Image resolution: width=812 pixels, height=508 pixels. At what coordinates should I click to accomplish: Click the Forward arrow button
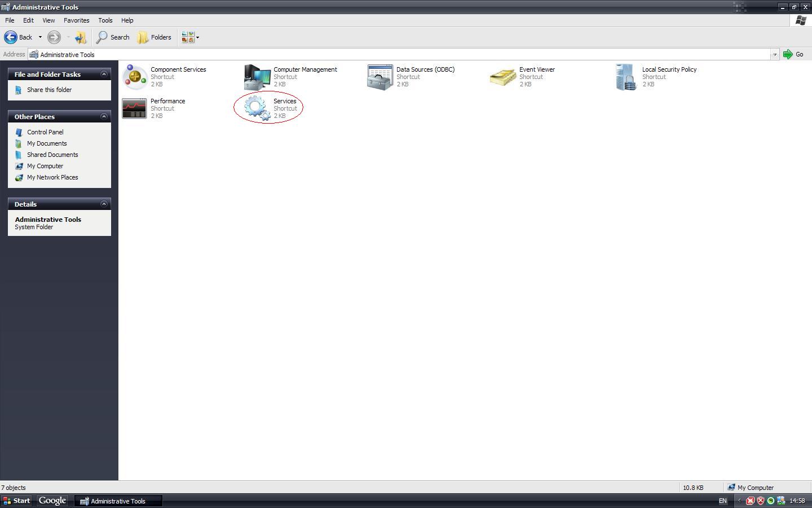point(54,37)
